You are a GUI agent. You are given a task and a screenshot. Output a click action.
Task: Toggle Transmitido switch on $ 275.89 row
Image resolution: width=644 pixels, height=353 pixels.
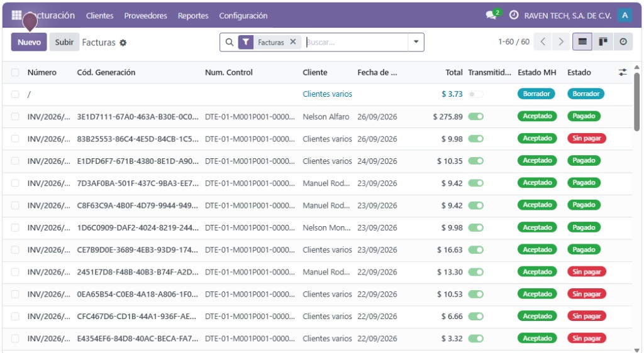click(x=475, y=116)
